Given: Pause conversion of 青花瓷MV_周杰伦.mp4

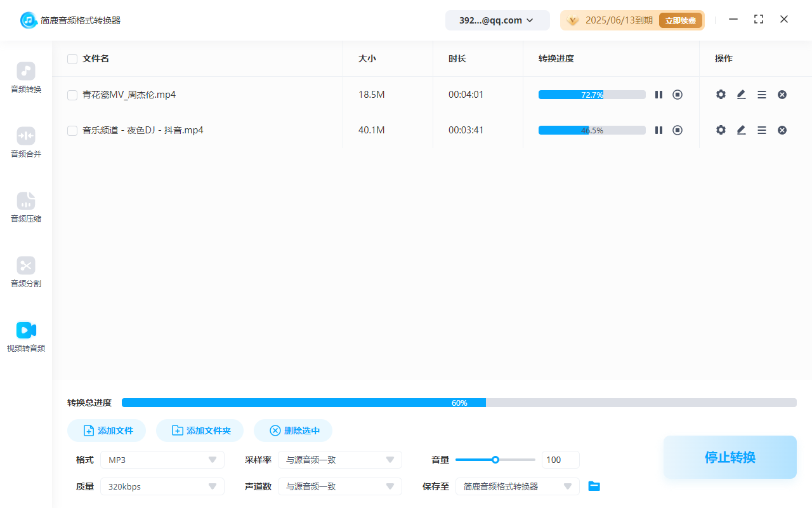Looking at the screenshot, I should point(658,95).
